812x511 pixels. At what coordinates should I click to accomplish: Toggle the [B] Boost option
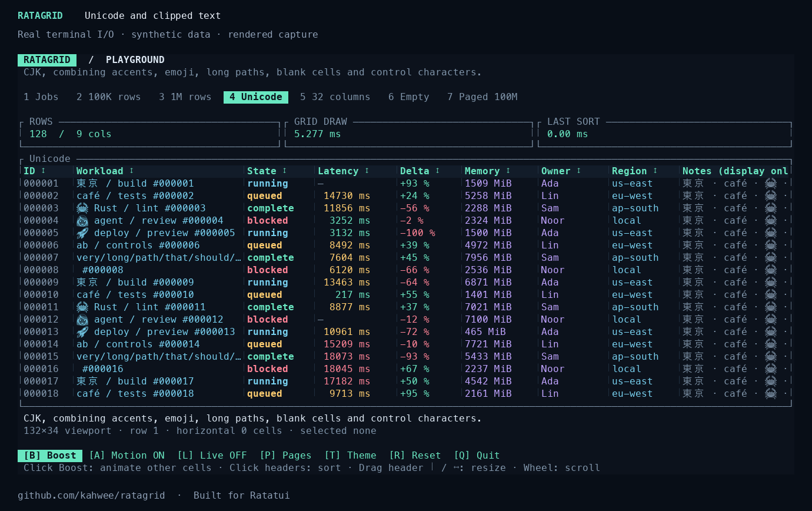tap(50, 455)
